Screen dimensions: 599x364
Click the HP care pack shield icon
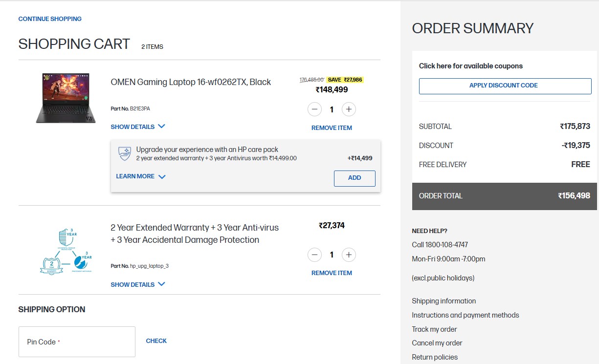(x=125, y=153)
